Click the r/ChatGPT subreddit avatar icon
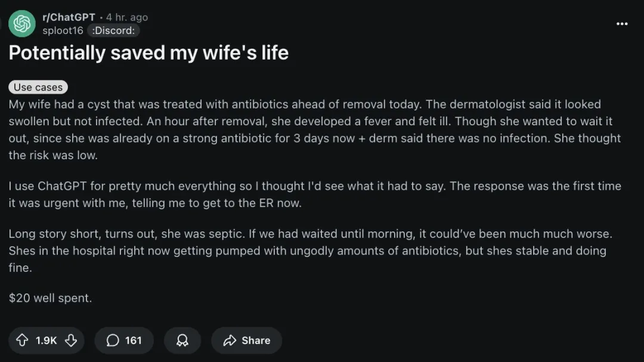Image resolution: width=644 pixels, height=362 pixels. (x=22, y=24)
